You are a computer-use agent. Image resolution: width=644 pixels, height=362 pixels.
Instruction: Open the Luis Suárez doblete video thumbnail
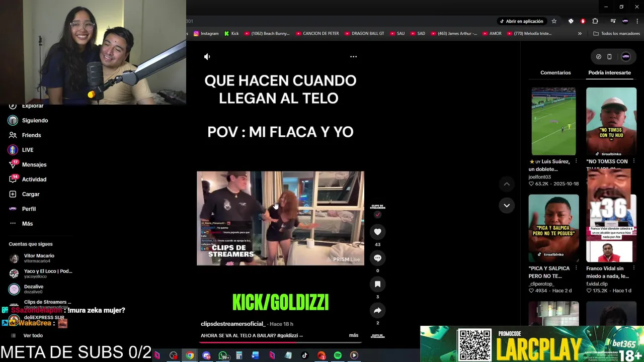(x=553, y=121)
